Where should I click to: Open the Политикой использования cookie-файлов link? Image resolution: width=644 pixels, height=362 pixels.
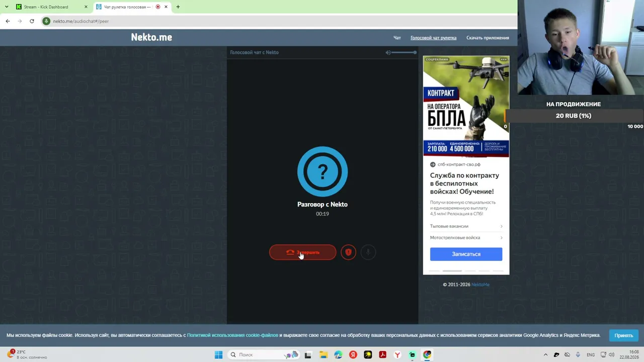point(232,335)
